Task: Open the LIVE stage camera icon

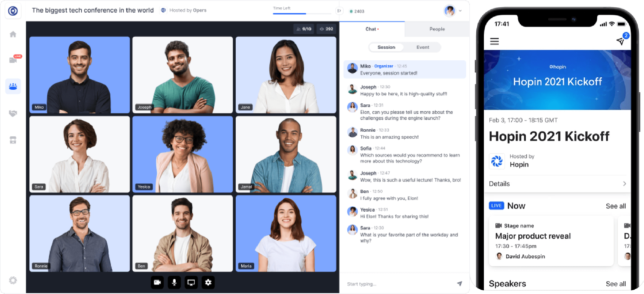Action: [x=13, y=60]
